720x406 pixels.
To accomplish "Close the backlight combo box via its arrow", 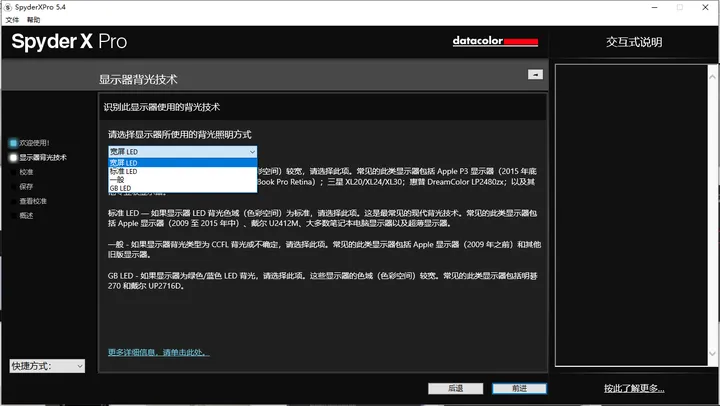I will coord(252,152).
